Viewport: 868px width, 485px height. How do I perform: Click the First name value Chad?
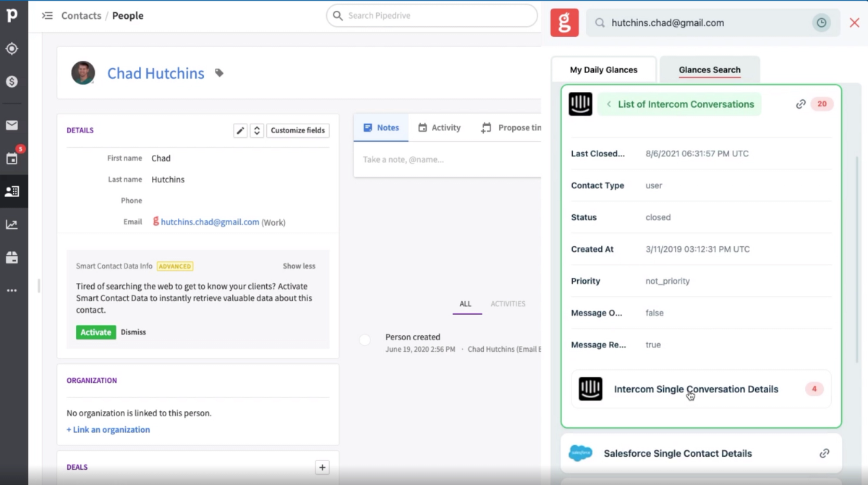pyautogui.click(x=161, y=159)
